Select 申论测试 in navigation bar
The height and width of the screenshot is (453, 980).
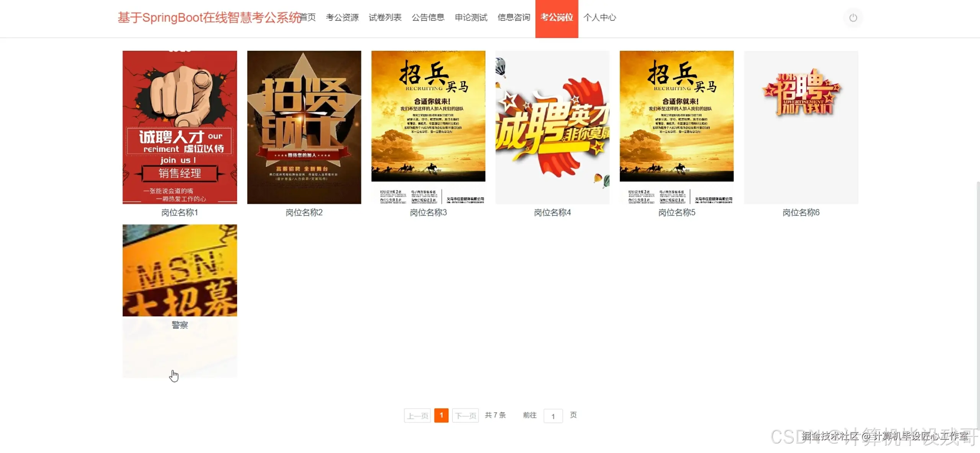(x=471, y=18)
